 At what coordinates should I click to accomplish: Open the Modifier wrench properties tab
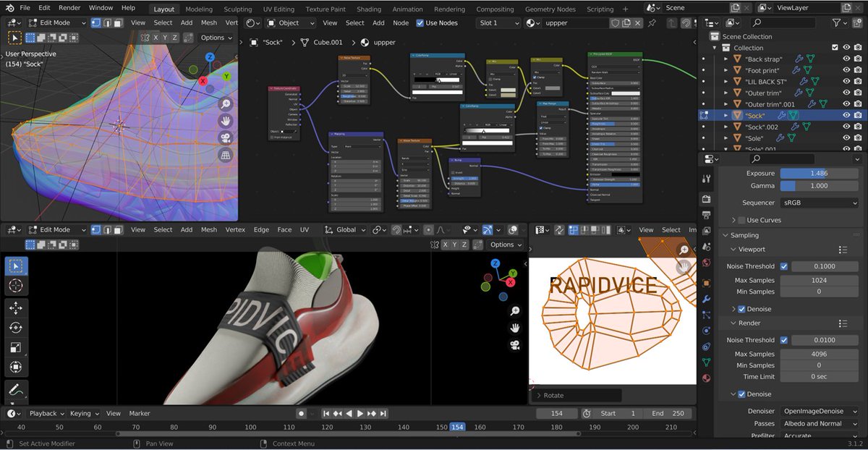(707, 299)
